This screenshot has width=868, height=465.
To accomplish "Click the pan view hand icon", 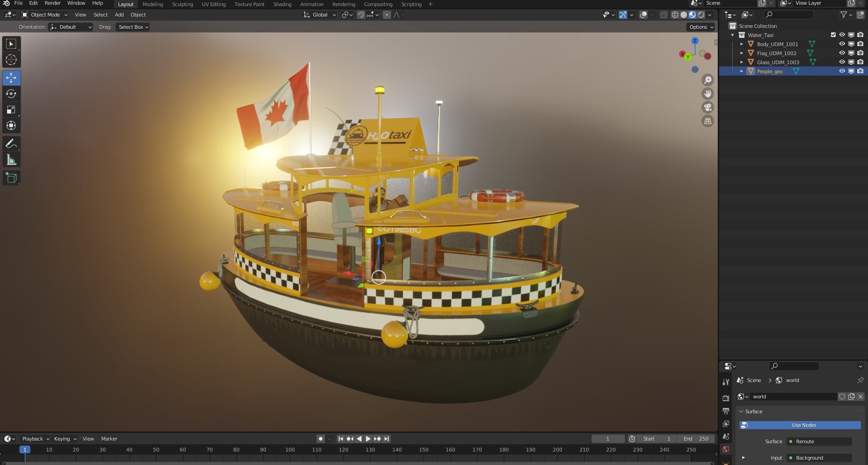I will (708, 94).
